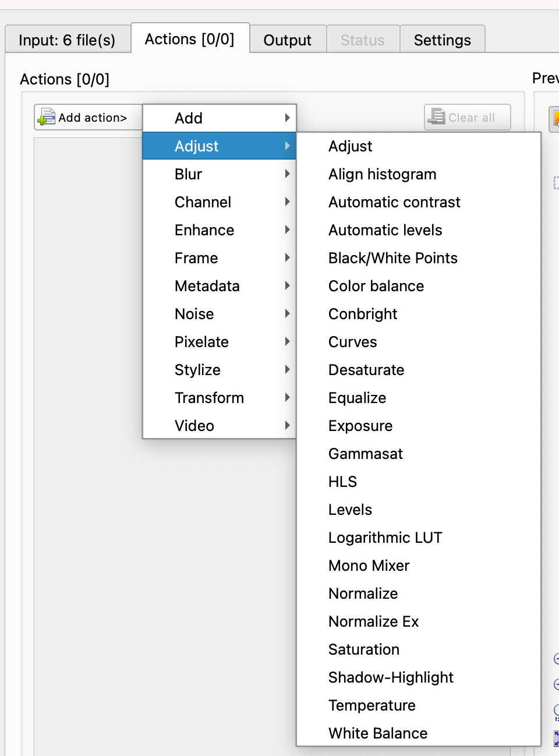Choose the Temperature adjustment
The width and height of the screenshot is (559, 756).
coord(372,705)
